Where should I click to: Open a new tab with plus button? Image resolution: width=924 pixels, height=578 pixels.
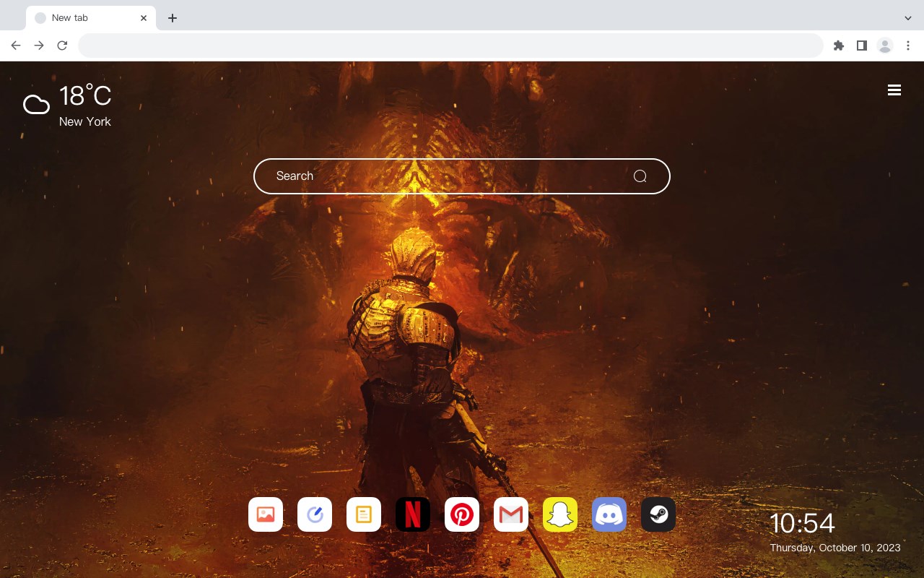tap(172, 18)
